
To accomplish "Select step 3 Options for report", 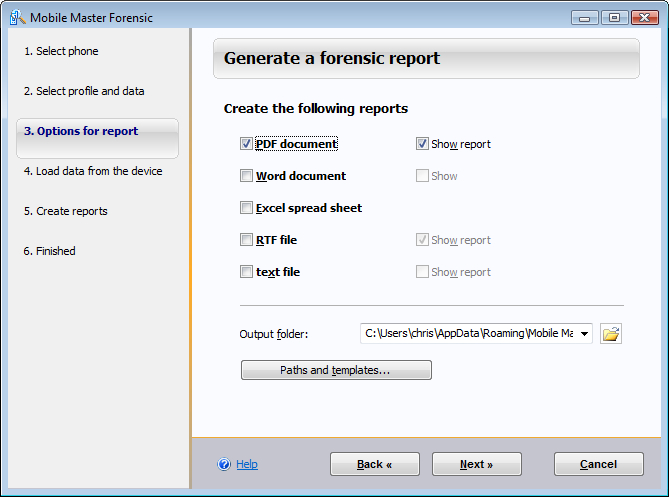I will tap(81, 131).
